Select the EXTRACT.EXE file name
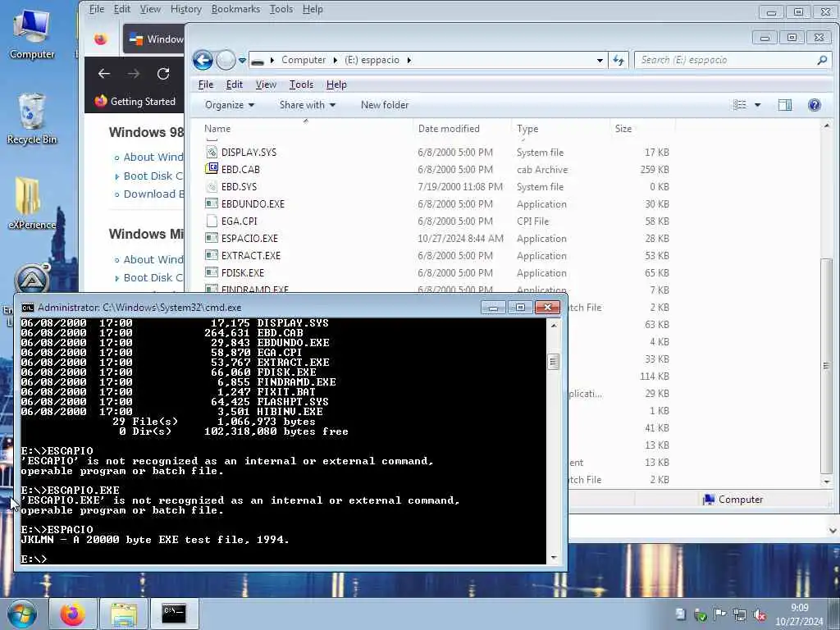 (x=251, y=256)
